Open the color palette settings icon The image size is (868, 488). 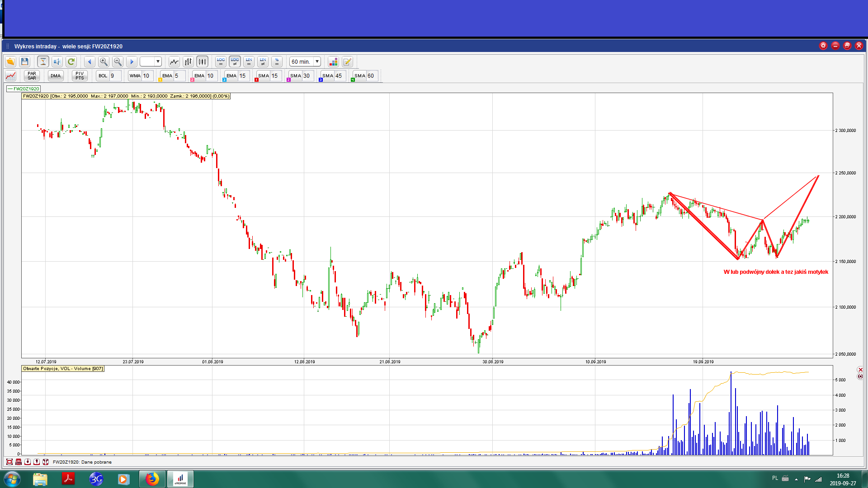pyautogui.click(x=333, y=61)
